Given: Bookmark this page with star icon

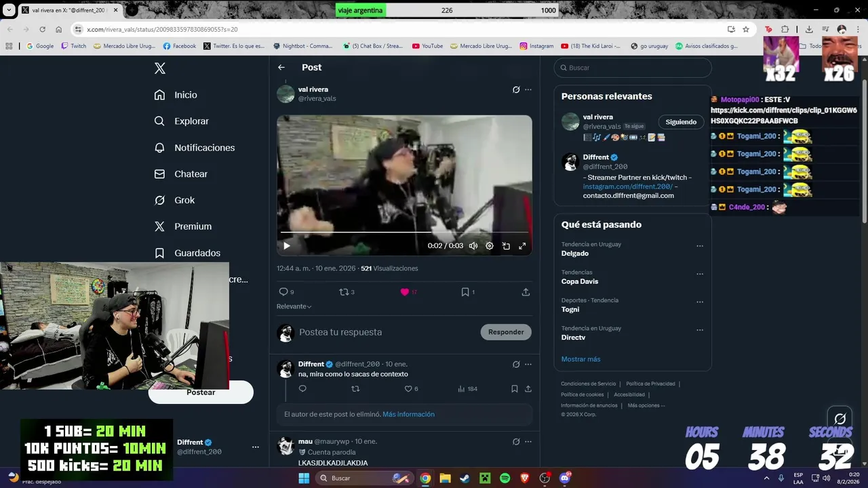Looking at the screenshot, I should tap(746, 29).
